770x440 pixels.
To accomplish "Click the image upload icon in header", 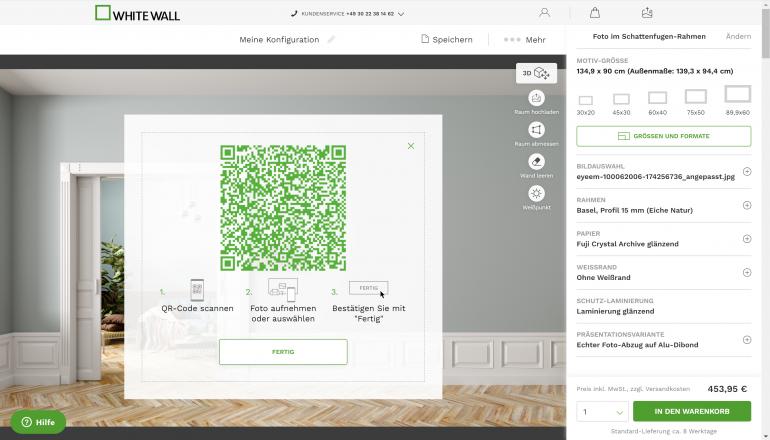I will 647,13.
